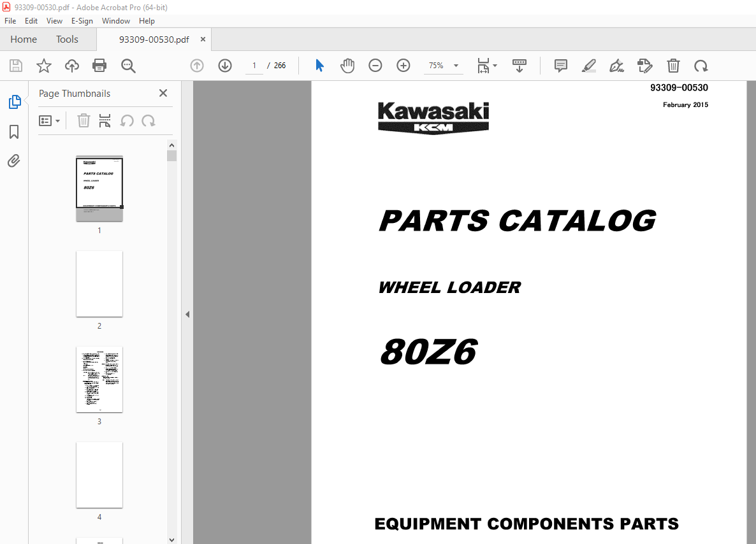Go to previous page arrow

pyautogui.click(x=197, y=66)
